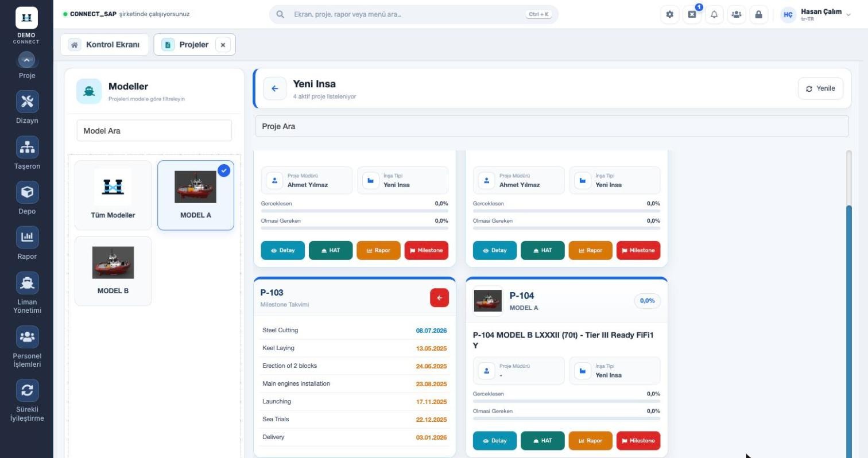This screenshot has width=868, height=458.
Task: Open the icon with badge 1
Action: (692, 14)
